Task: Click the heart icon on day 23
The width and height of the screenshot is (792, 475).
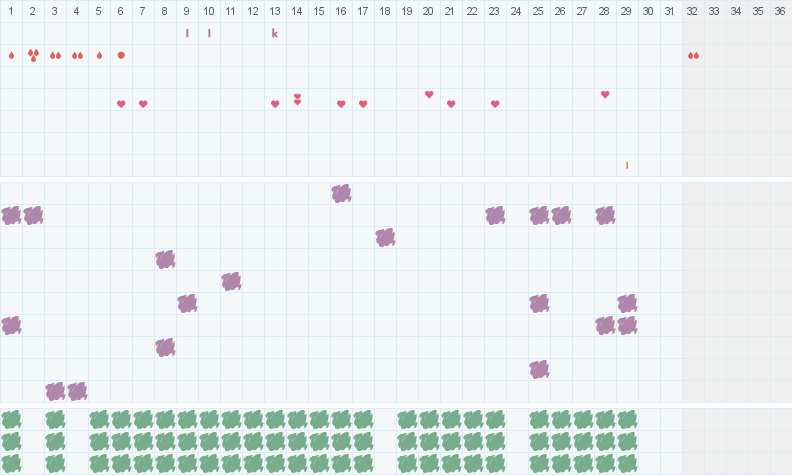Action: [495, 104]
